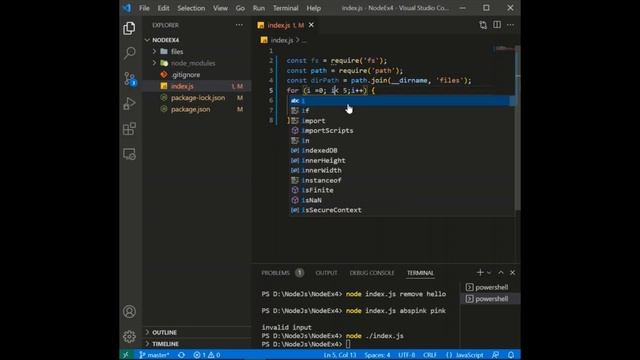Synchronize changes in the status bar
The image size is (640, 360).
coord(181,355)
